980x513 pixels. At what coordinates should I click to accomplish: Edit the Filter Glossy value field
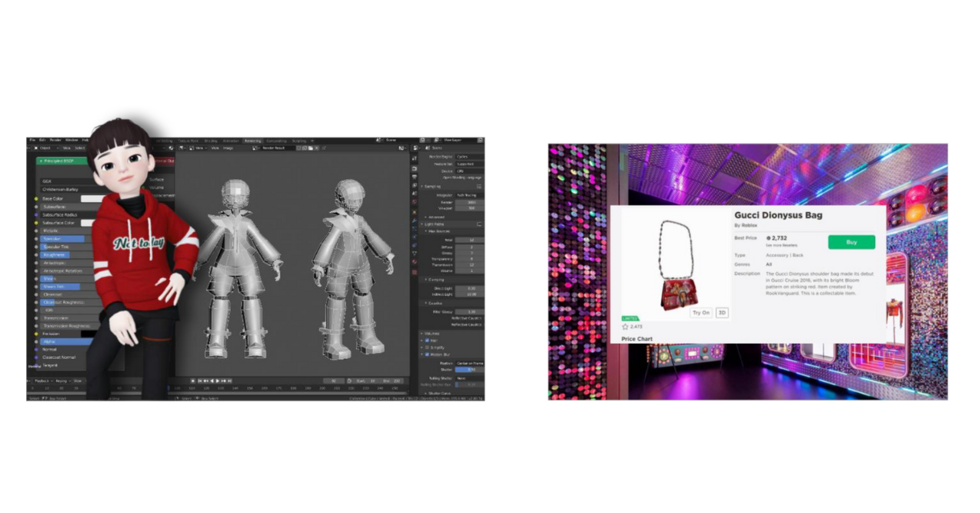pos(469,312)
